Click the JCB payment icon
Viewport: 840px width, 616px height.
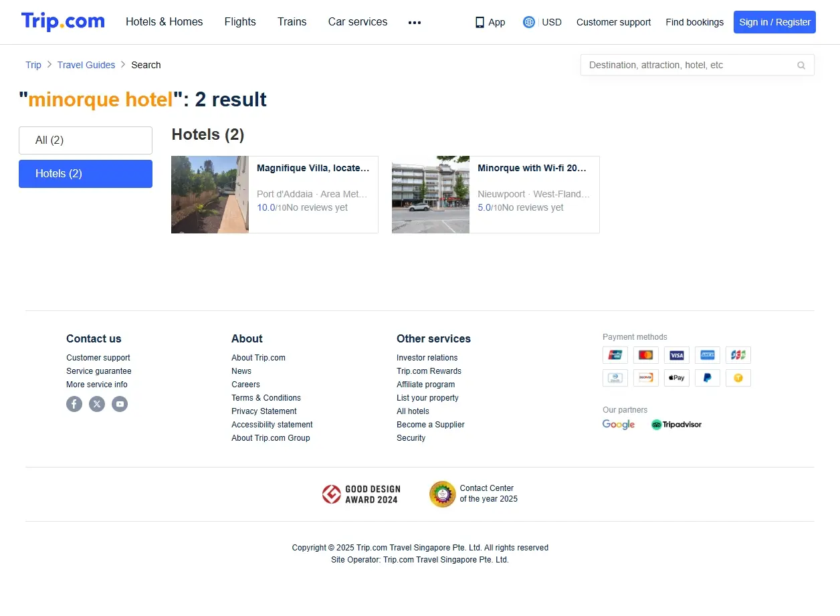tap(738, 355)
